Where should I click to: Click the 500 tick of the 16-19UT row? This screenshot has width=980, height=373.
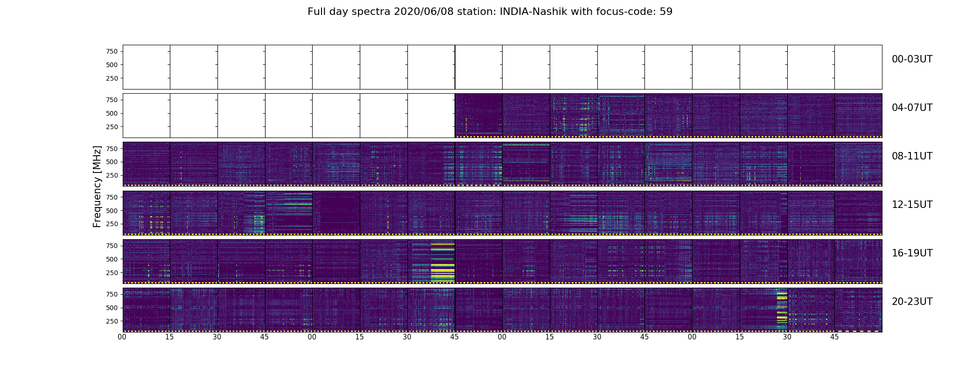112,259
